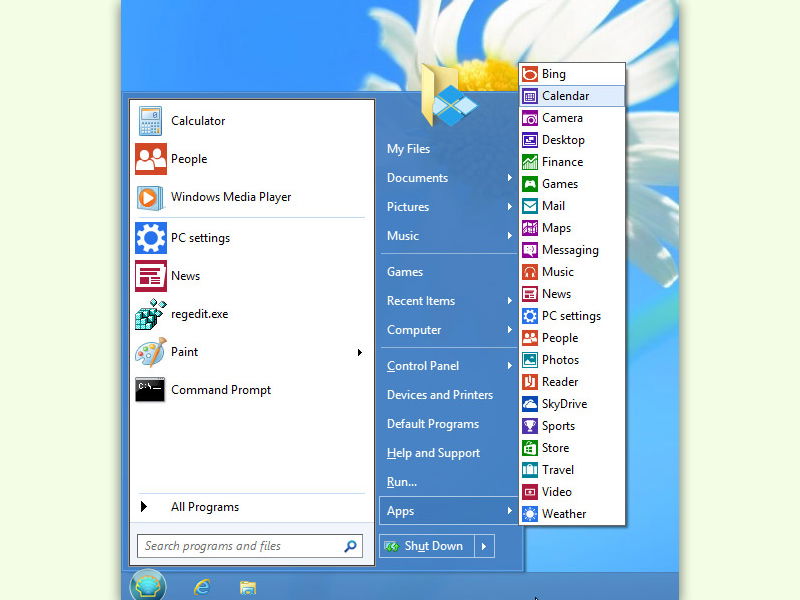Open Internet Explorer from the taskbar

click(x=203, y=587)
